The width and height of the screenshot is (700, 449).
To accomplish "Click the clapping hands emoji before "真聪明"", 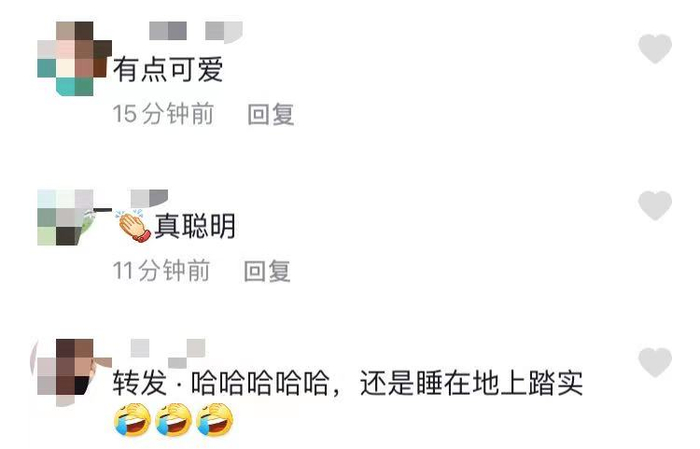I will point(134,225).
